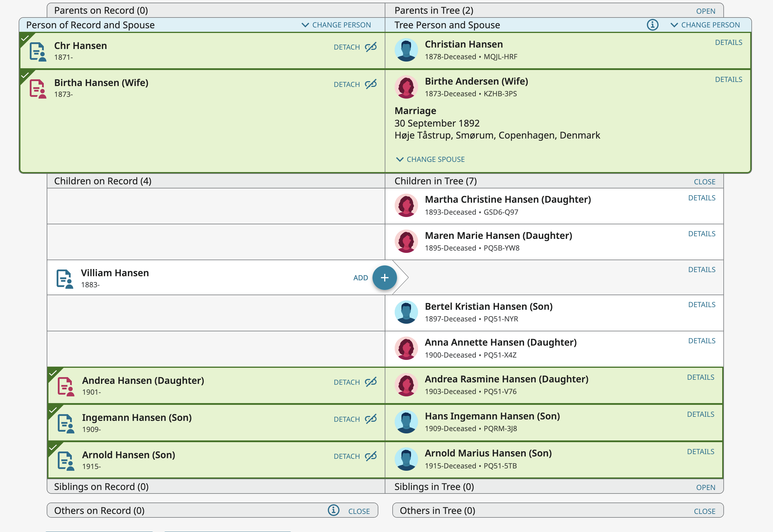The image size is (773, 532).
Task: Click detach unlink icon next to Chr Hansen
Action: pyautogui.click(x=371, y=47)
